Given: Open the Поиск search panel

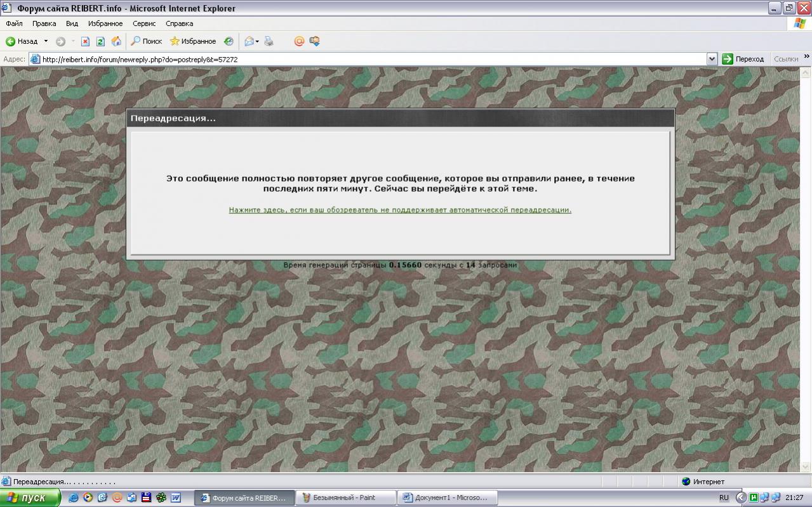Looking at the screenshot, I should (146, 41).
